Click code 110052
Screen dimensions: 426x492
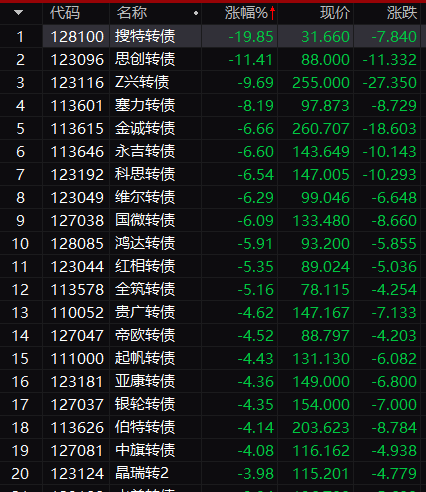(77, 313)
